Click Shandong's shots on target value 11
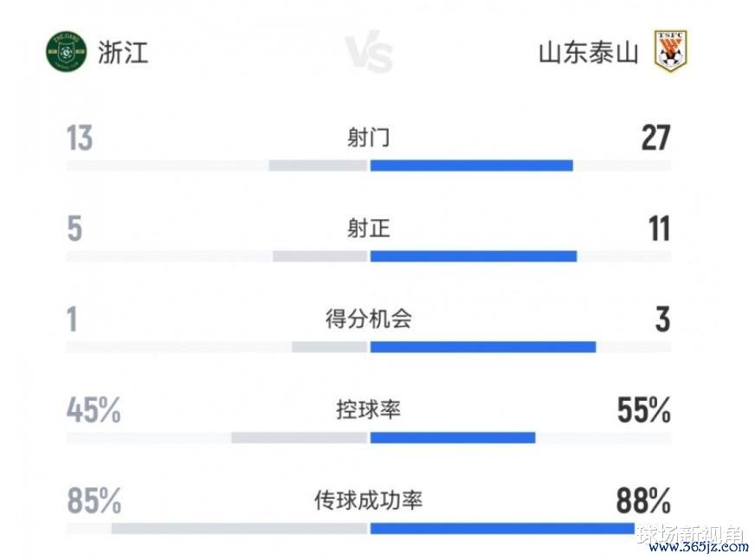755x560 pixels. click(658, 229)
